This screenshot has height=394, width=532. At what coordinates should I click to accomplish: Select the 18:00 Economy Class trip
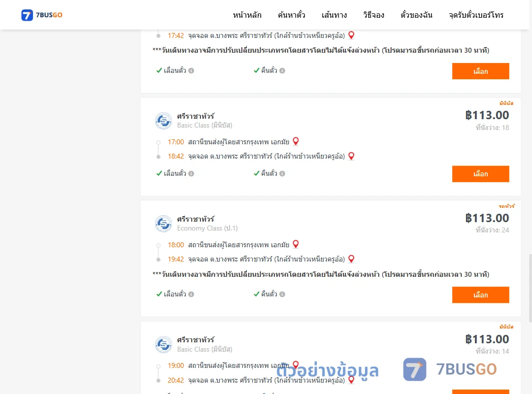(480, 295)
